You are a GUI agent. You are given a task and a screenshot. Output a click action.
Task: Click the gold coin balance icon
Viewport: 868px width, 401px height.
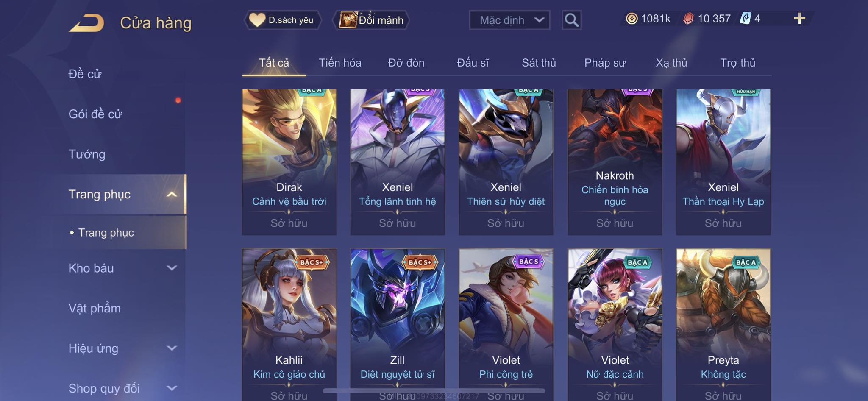click(632, 19)
